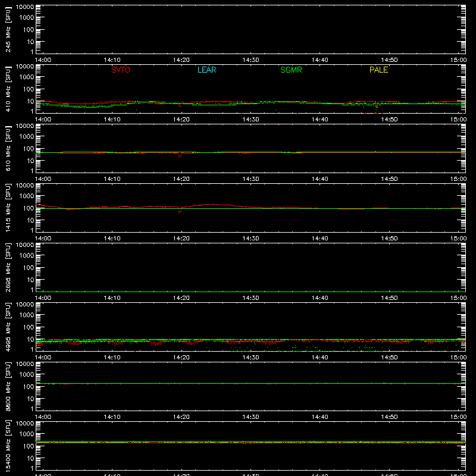This screenshot has height=476, width=476.
Task: Click 14:30 time label below 245 MHz panel
Action: tap(250, 60)
